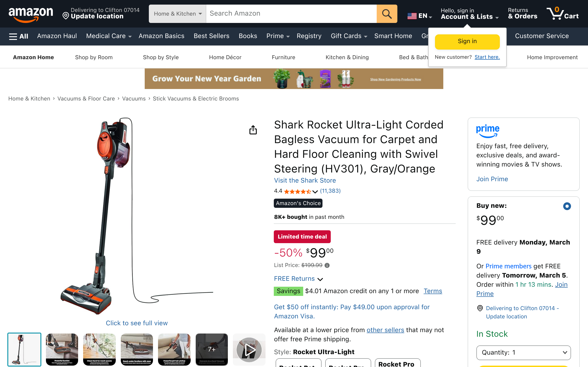
Task: Visit the Shark Store link
Action: (x=305, y=180)
